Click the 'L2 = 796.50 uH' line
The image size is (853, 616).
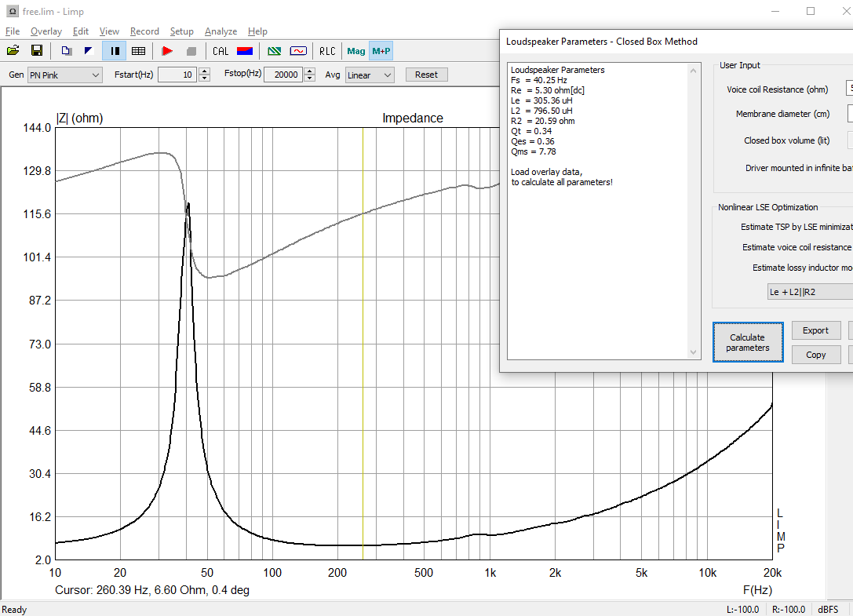click(541, 111)
